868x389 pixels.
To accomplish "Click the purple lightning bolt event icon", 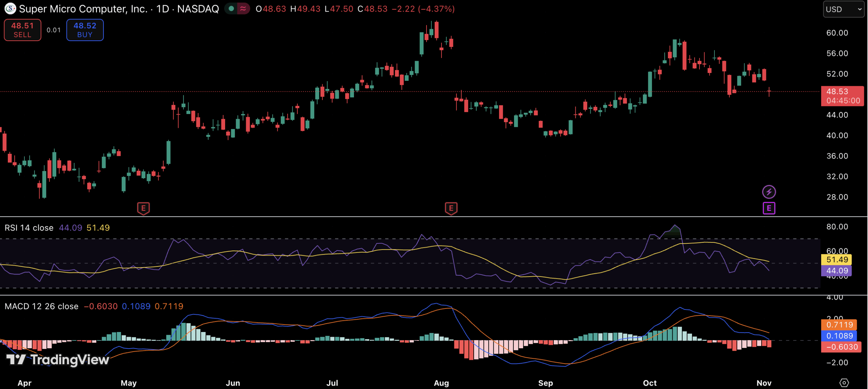I will click(769, 192).
